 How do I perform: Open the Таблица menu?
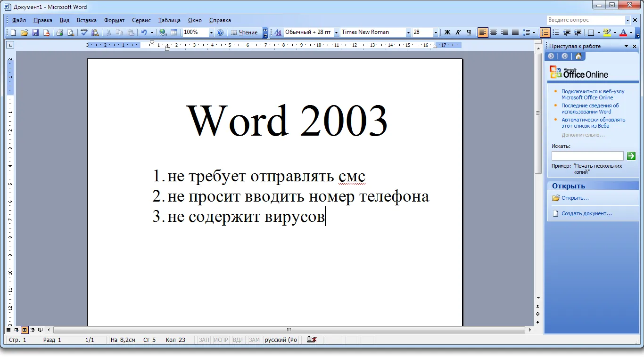tap(169, 20)
